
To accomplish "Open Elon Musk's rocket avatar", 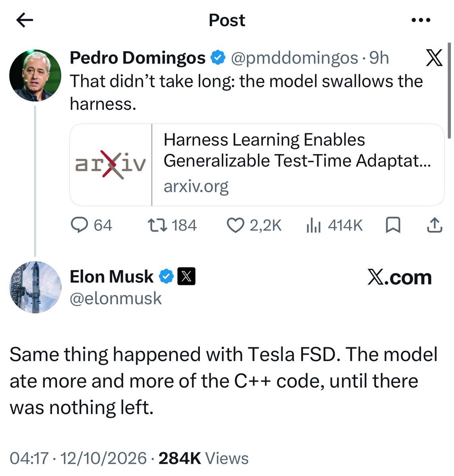I will coord(35,287).
